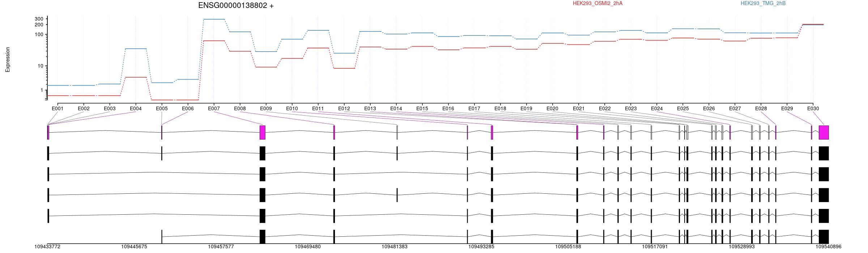Click the y-axis tick value 200
This screenshot has height=253, width=868.
pos(39,25)
